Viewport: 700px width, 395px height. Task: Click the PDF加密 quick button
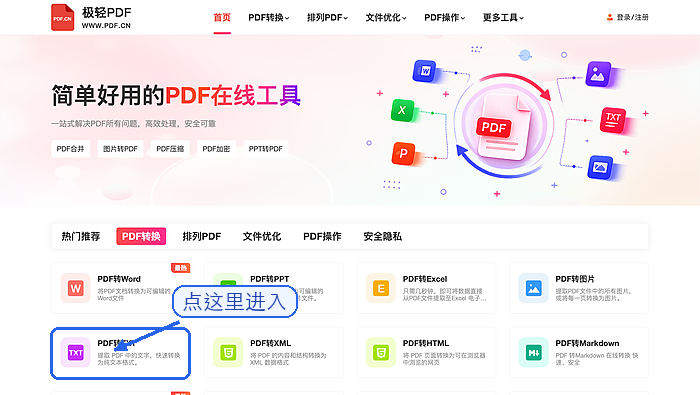click(216, 149)
